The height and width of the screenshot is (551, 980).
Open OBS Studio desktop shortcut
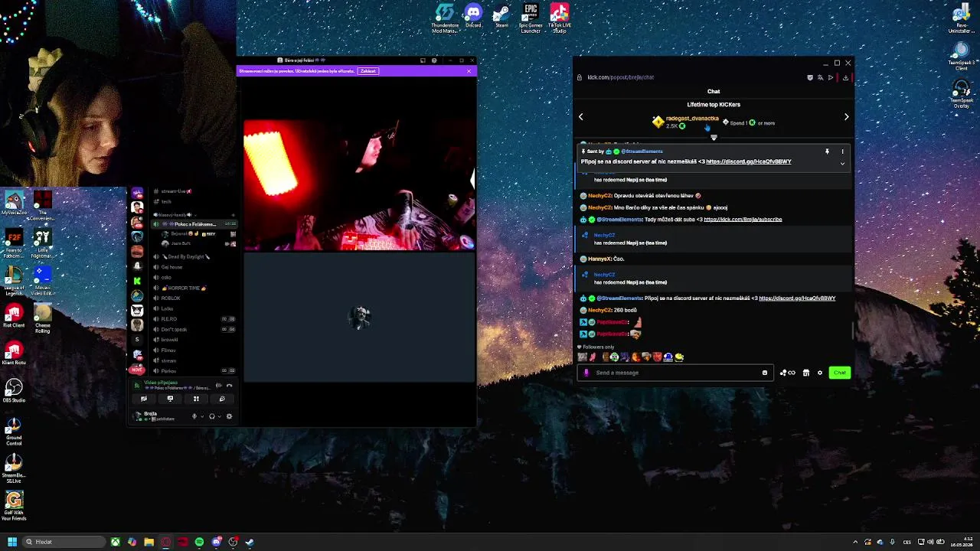pos(14,390)
